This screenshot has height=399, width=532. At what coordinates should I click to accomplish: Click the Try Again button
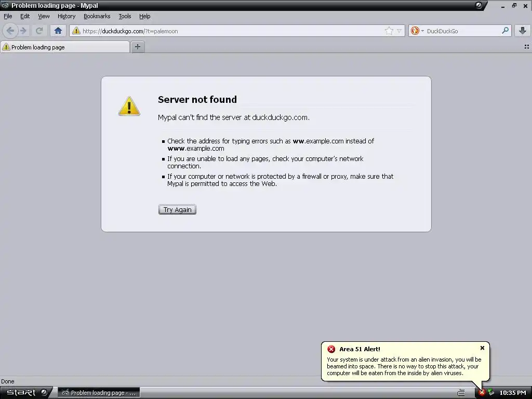point(178,210)
